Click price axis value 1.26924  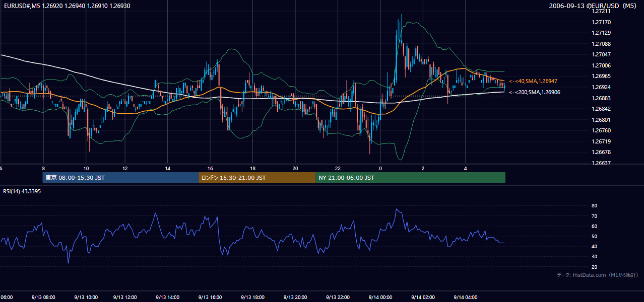[602, 87]
